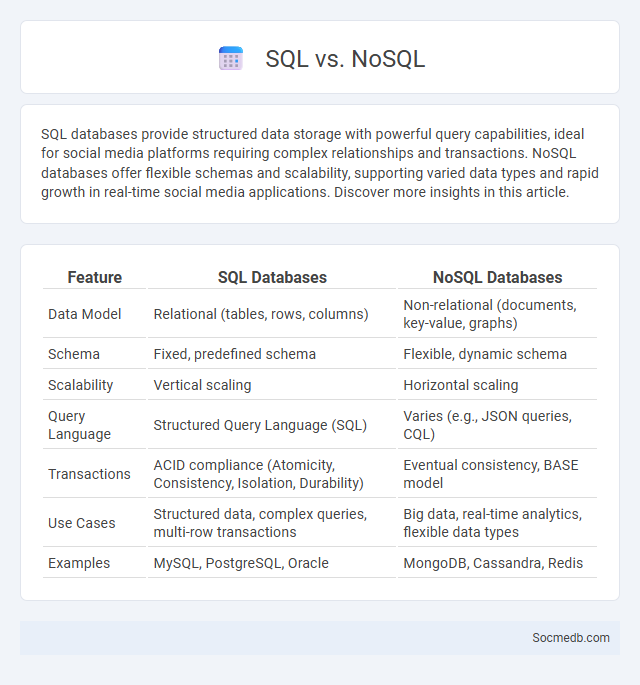Click the 'NoSQL Databases' column header
This screenshot has width=640, height=685.
coord(498,277)
